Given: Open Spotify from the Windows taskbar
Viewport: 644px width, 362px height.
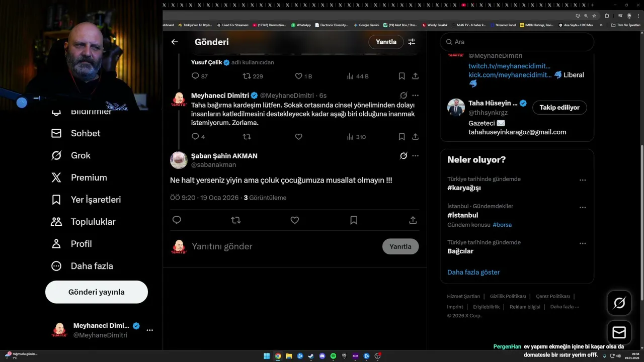Looking at the screenshot, I should coord(333,356).
